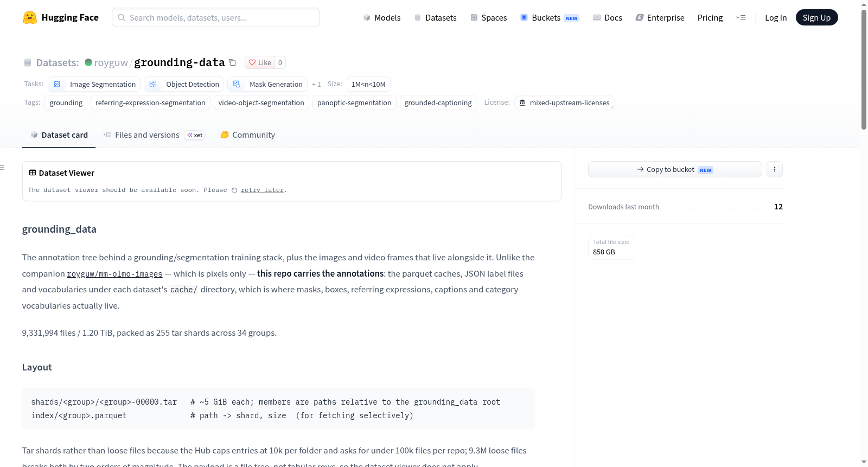Click the Hugging Face logo emoji
Screen dimensions: 868x467
(x=30, y=17)
